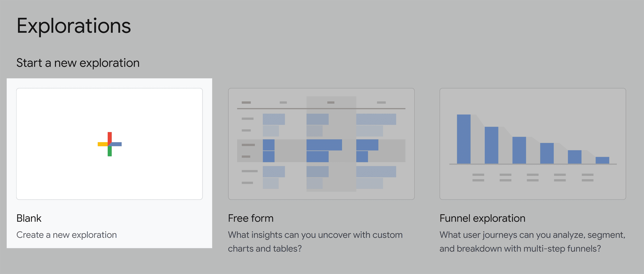Open the Free form template thumbnail

[x=321, y=144]
